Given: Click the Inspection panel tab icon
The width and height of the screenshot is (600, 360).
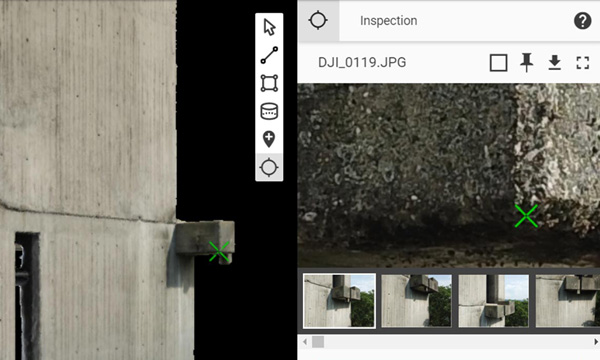Looking at the screenshot, I should coord(318,20).
